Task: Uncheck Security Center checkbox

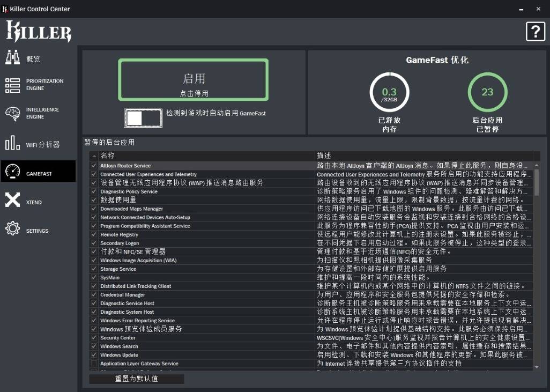Action: coord(94,338)
